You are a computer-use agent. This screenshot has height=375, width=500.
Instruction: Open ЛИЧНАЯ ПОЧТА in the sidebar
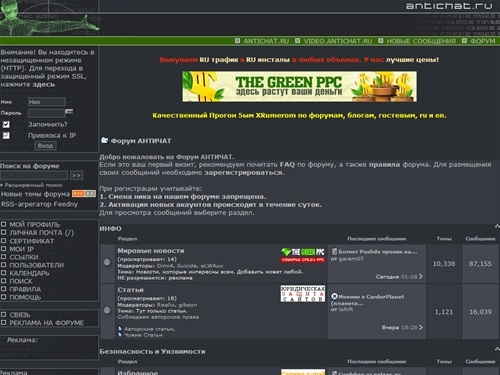click(x=42, y=233)
